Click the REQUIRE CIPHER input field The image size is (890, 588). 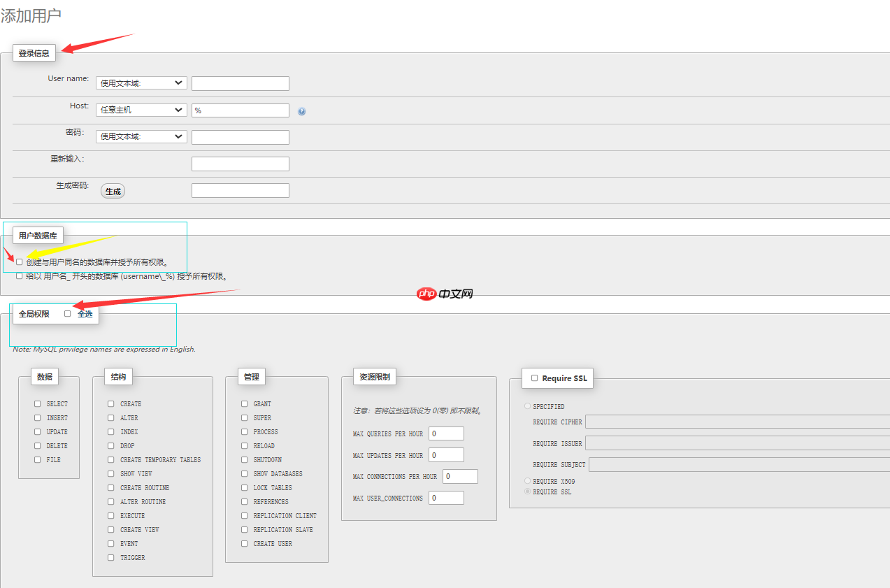(x=737, y=422)
